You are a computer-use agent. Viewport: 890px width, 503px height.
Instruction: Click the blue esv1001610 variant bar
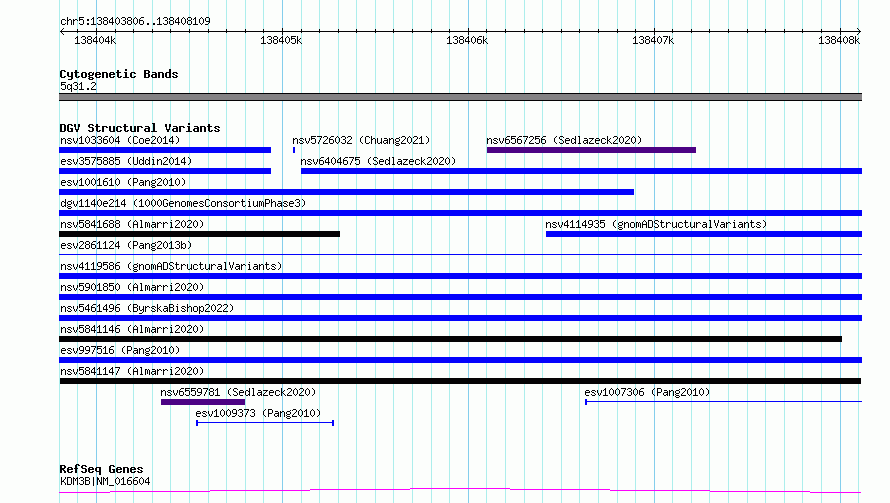pos(346,192)
